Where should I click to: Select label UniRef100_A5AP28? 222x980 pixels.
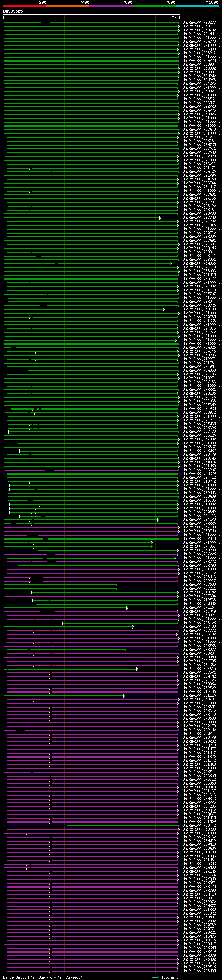(199, 60)
